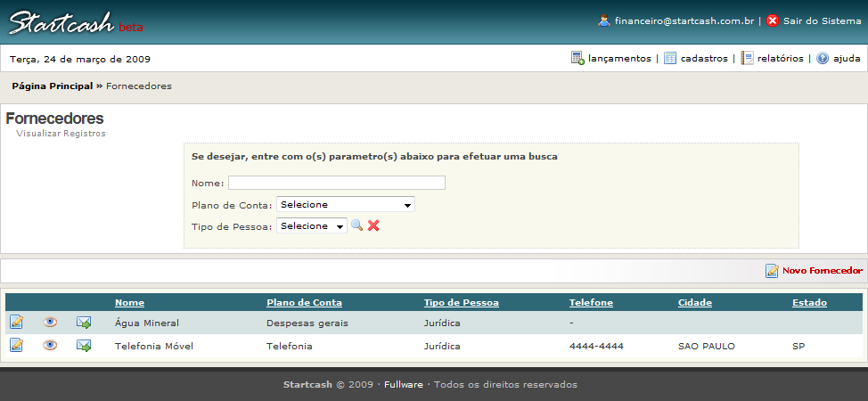Screen dimensions: 868x401
Task: Click Novo Fornecedor link
Action: tap(822, 271)
